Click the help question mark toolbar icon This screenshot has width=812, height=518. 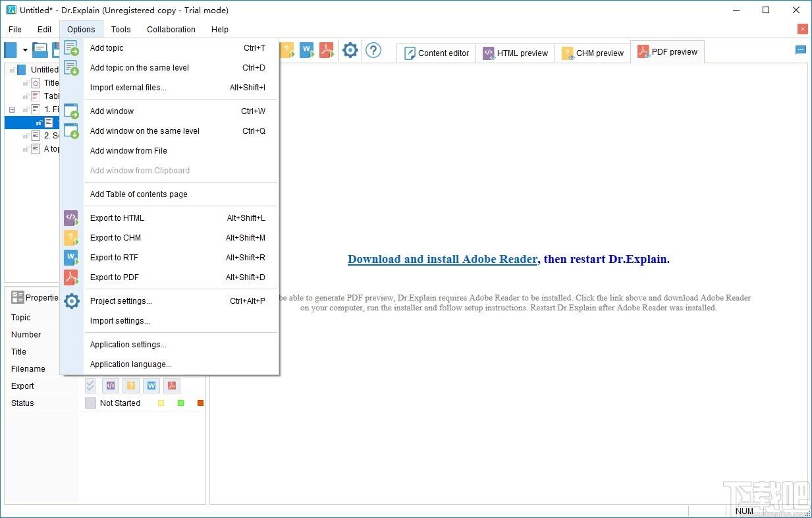[373, 50]
